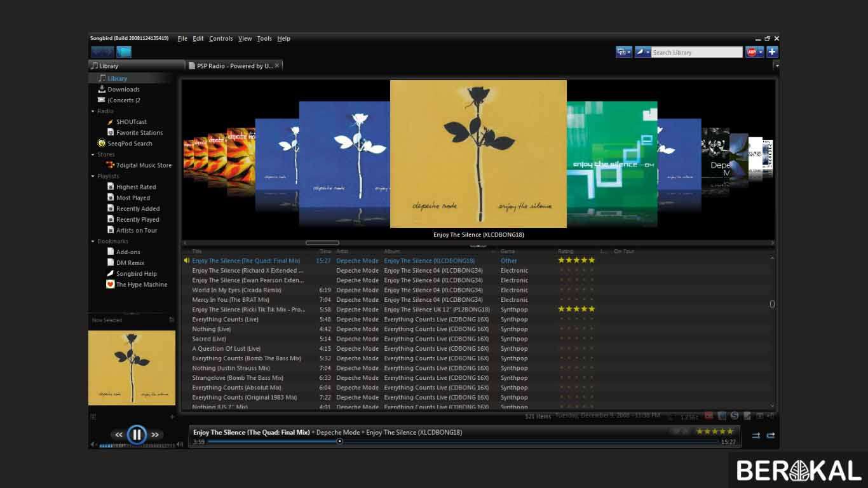Image resolution: width=868 pixels, height=488 pixels.
Task: Pause the currently playing track
Action: pos(137,435)
